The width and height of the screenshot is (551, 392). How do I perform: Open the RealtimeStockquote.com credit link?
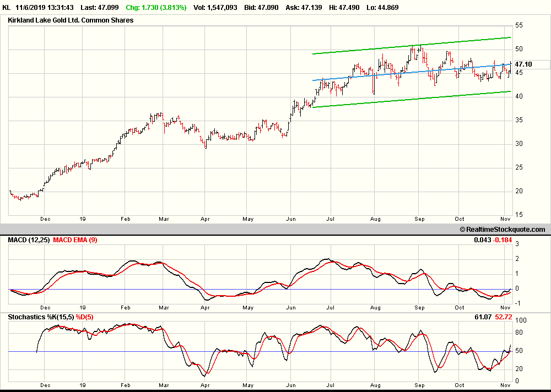point(503,230)
